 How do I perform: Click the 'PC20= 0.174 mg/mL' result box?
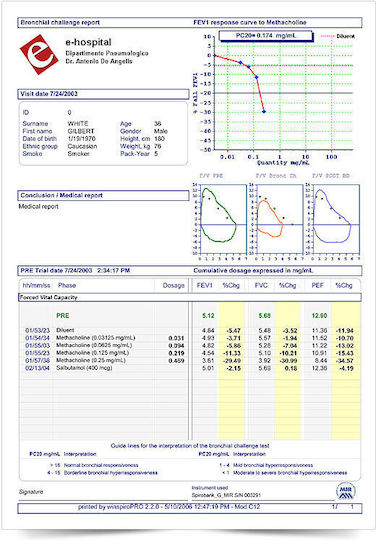[266, 35]
